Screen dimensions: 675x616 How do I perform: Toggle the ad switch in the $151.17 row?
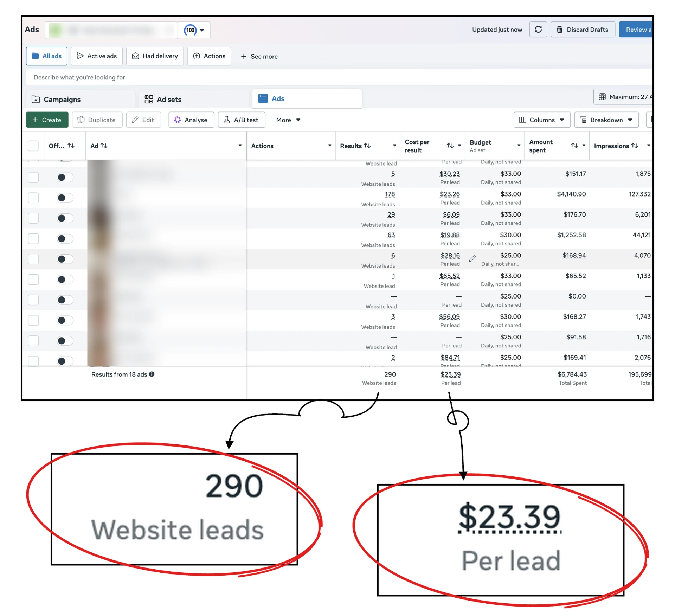tap(65, 177)
